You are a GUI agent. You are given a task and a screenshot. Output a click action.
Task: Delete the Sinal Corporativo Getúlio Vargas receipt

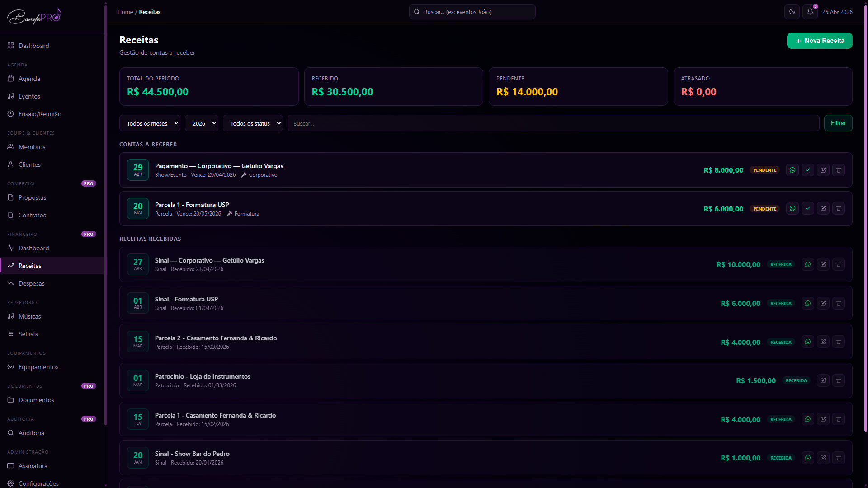pos(839,264)
